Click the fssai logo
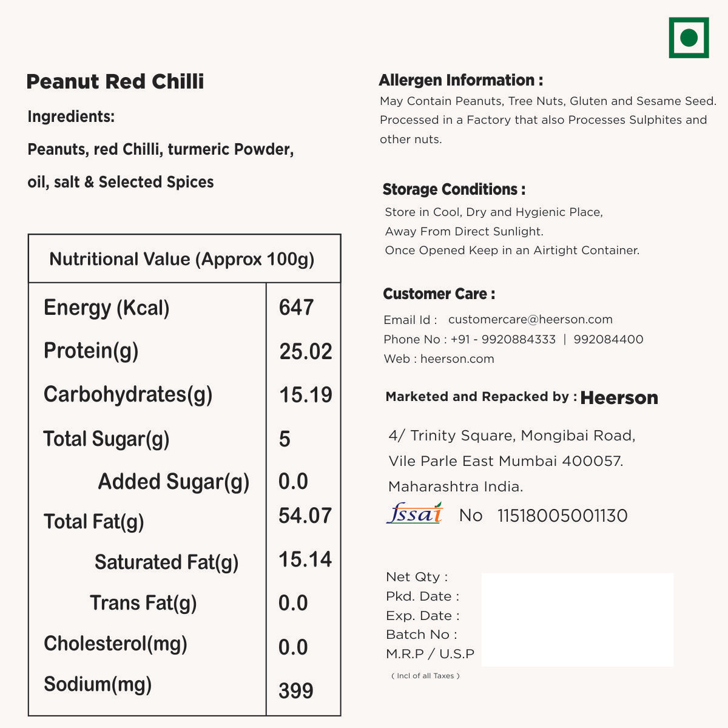The height and width of the screenshot is (728, 728). 415,513
